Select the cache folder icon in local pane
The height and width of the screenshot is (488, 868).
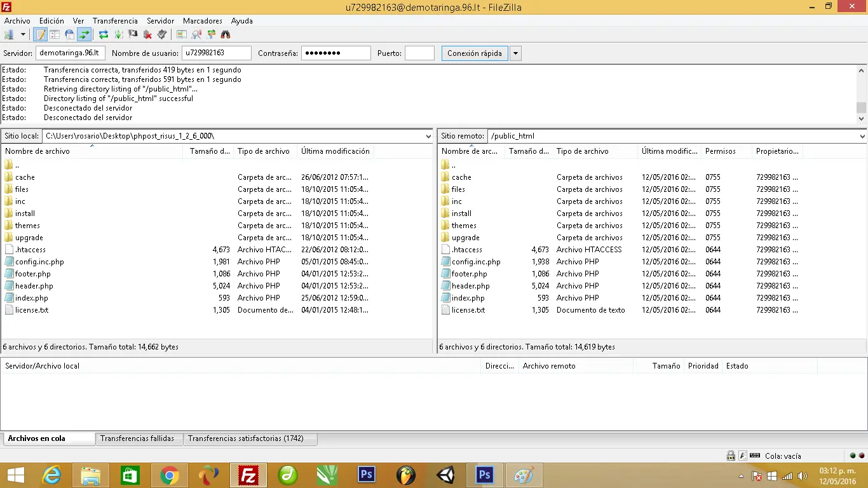(x=9, y=177)
